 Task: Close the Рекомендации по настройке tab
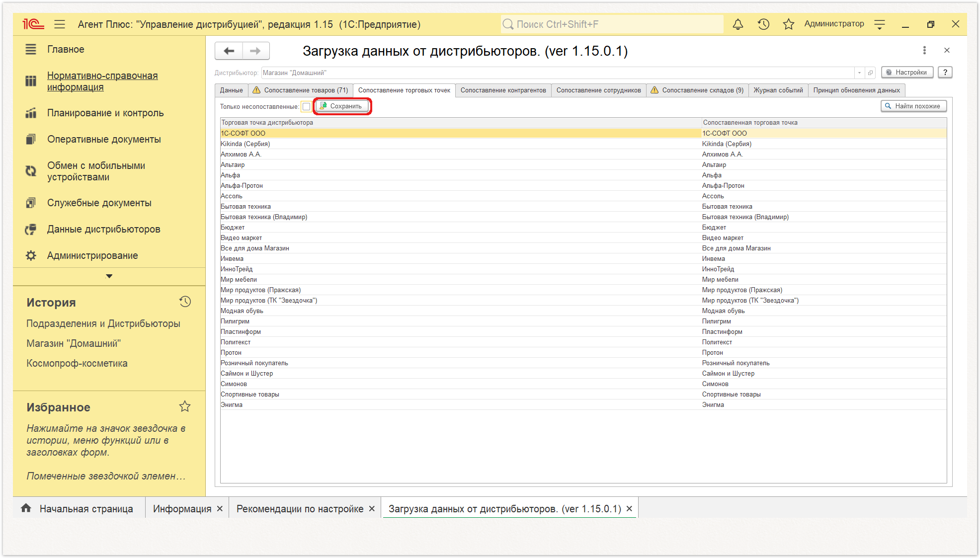[x=372, y=509]
